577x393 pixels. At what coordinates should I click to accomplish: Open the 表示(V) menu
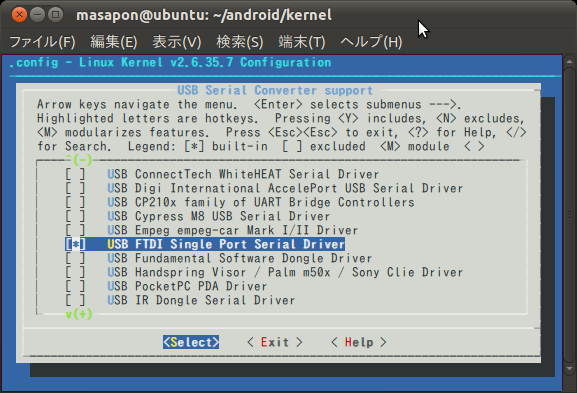[x=177, y=42]
